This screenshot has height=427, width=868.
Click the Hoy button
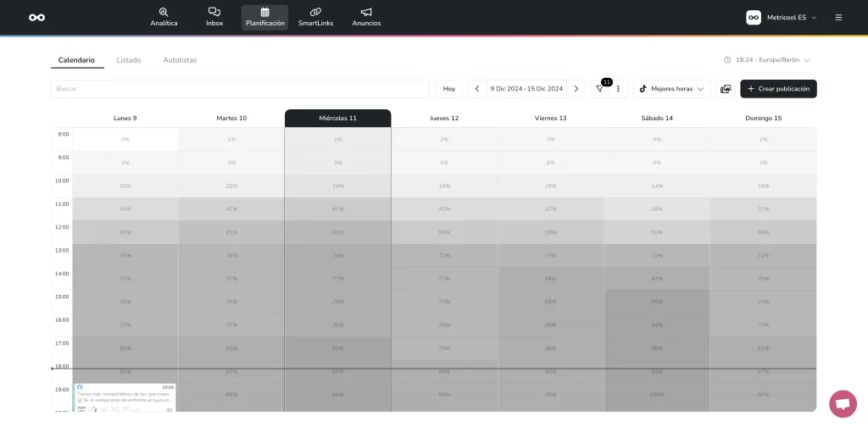coord(449,89)
